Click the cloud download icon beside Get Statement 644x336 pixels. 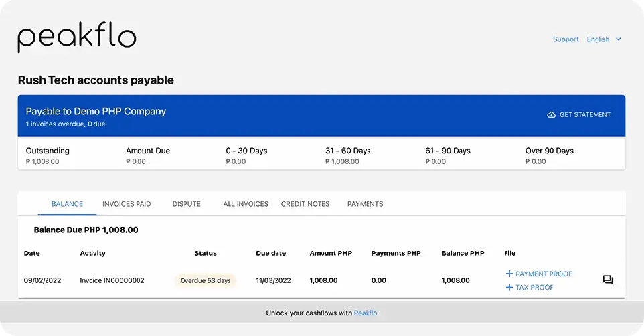pos(551,115)
